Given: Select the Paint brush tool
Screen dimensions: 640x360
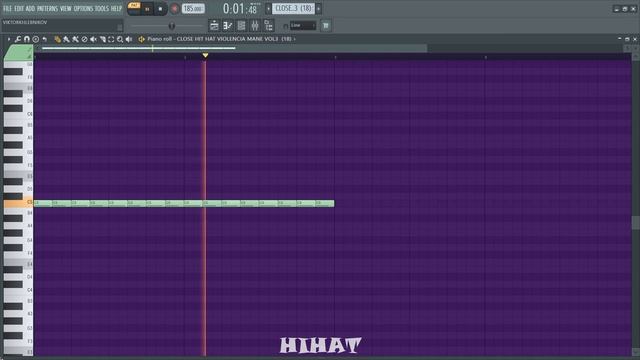Looking at the screenshot, I should click(67, 39).
